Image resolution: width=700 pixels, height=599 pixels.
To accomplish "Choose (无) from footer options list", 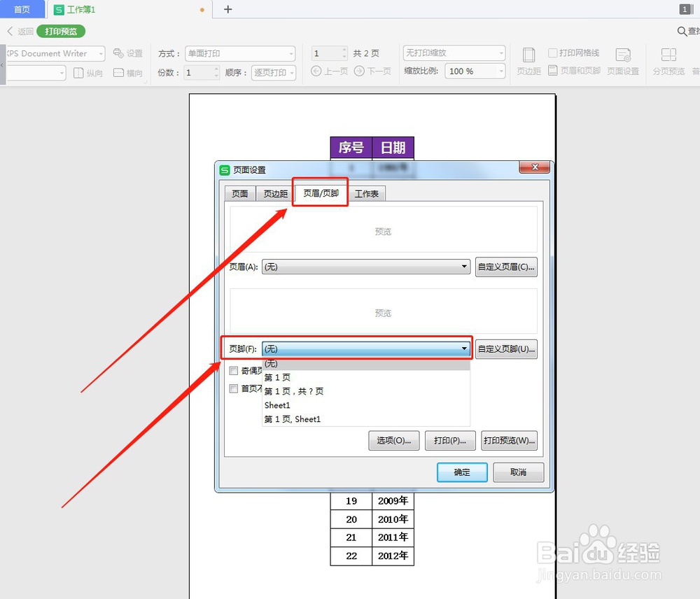I will (x=365, y=364).
